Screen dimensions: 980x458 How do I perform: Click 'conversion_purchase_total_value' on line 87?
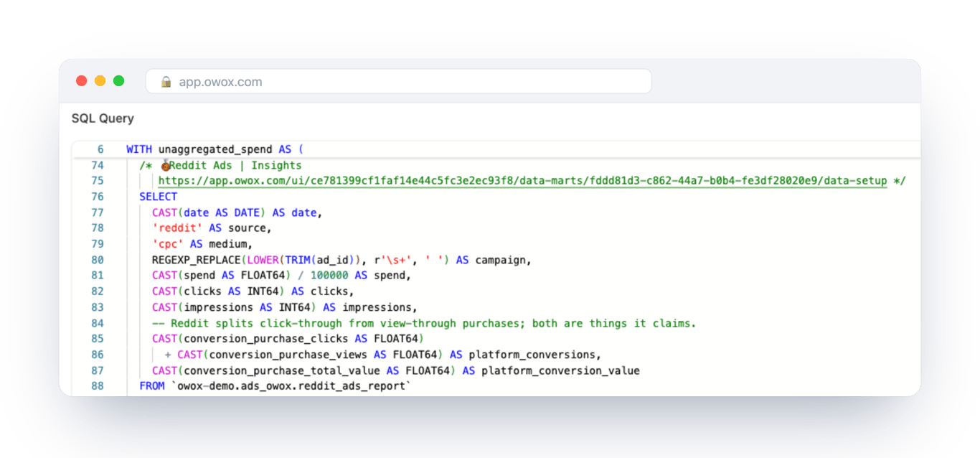(x=282, y=370)
